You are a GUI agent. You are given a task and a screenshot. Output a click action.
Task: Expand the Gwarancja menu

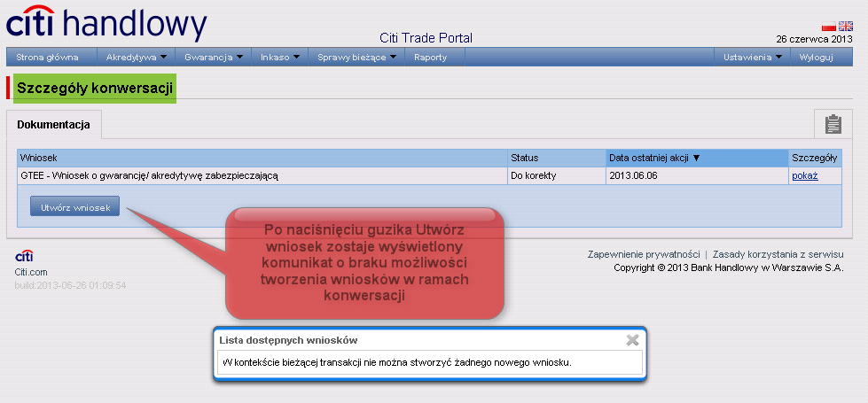(x=214, y=57)
